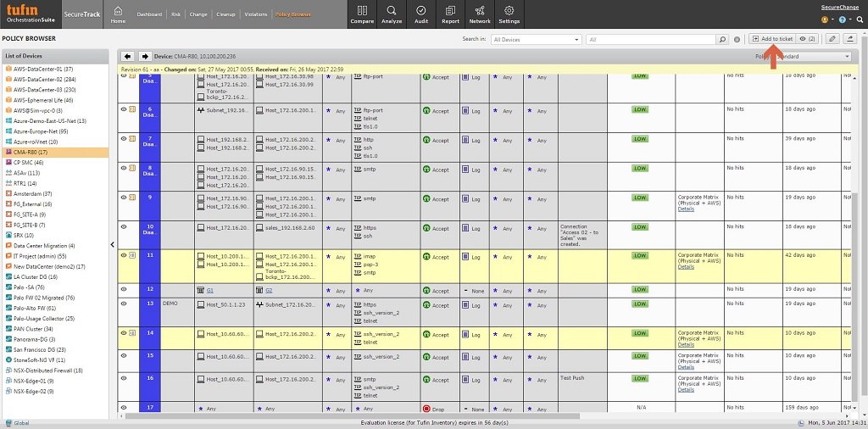Click the rule documentation icon for rule 11
Screen dimensions: 868x429
[132, 256]
